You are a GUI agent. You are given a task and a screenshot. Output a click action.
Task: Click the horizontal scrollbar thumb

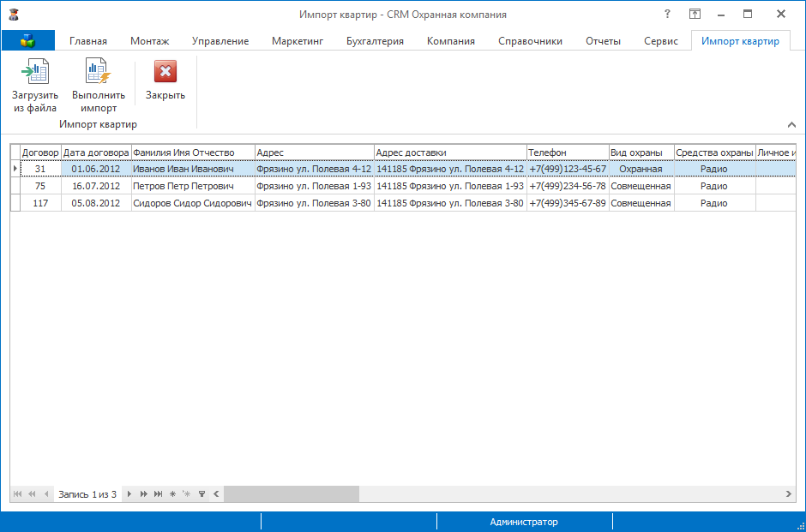[292, 494]
